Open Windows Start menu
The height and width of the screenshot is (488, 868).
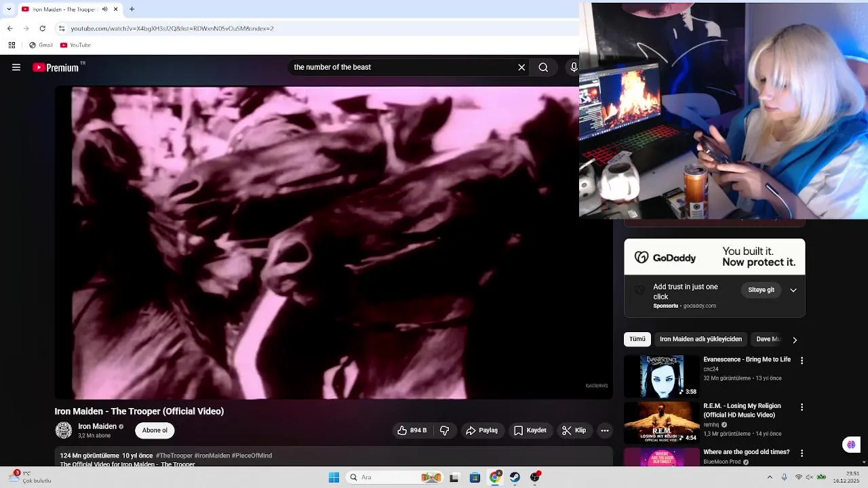334,478
